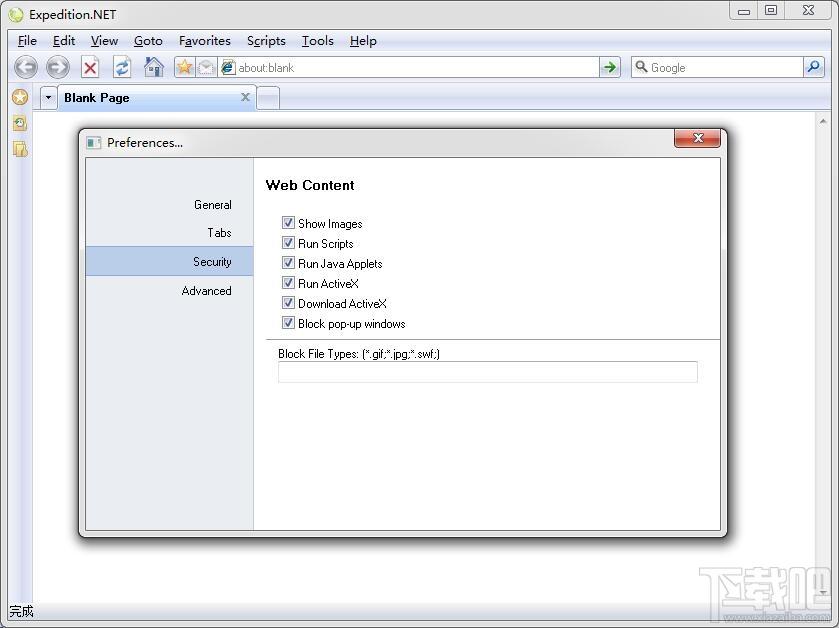Image resolution: width=839 pixels, height=628 pixels.
Task: Open the View menu
Action: (x=104, y=41)
